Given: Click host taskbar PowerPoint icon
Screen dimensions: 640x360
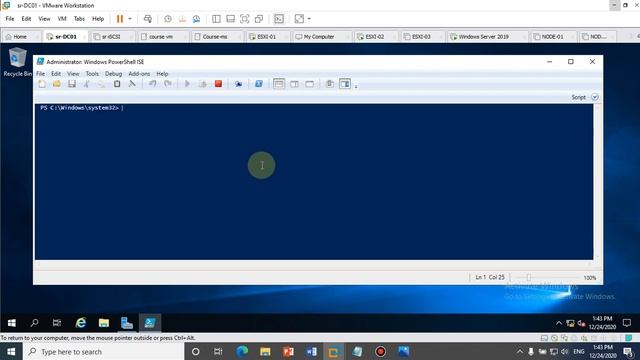Looking at the screenshot, I should click(x=288, y=352).
